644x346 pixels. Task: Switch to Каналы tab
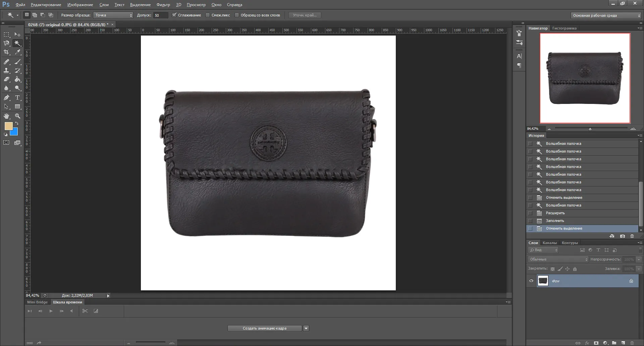[549, 243]
